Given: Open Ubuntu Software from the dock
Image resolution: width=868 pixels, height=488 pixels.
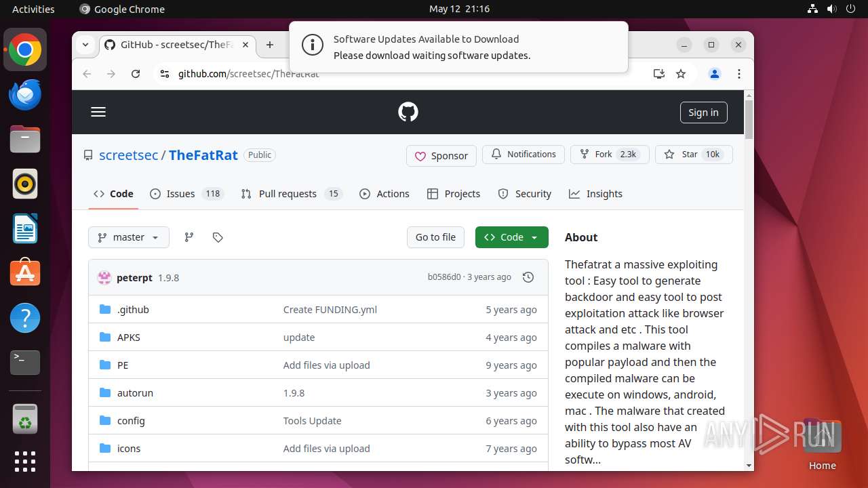Looking at the screenshot, I should [x=25, y=273].
